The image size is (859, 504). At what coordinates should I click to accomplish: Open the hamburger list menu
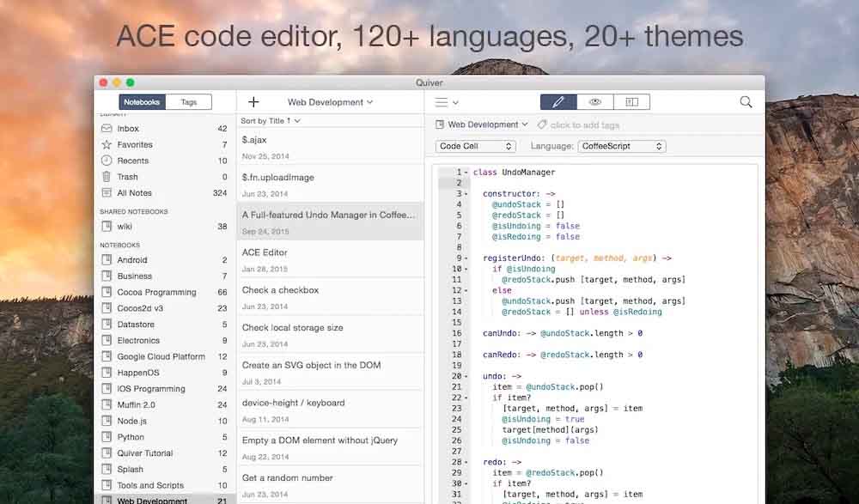[x=446, y=102]
